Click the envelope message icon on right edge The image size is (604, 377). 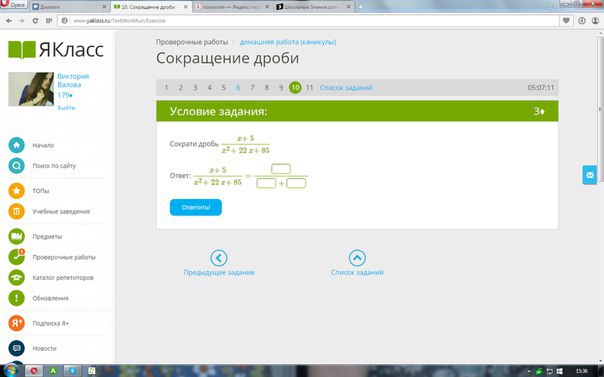tap(589, 175)
